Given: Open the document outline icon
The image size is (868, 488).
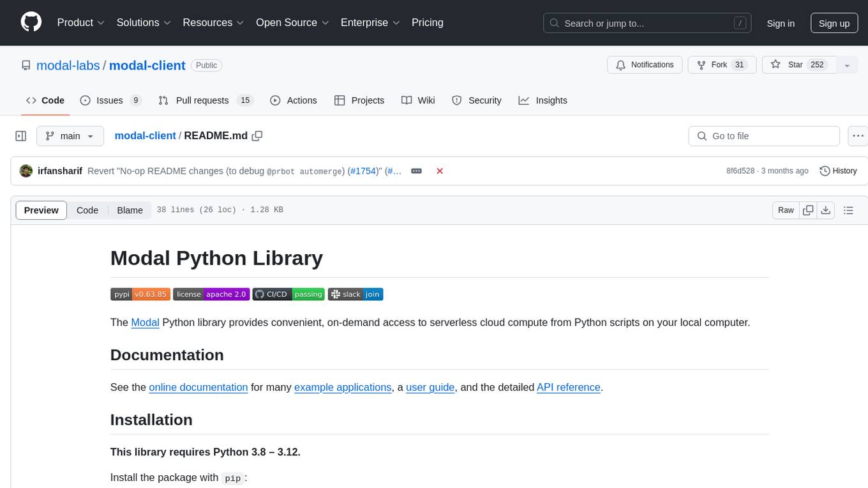Looking at the screenshot, I should click(x=848, y=210).
